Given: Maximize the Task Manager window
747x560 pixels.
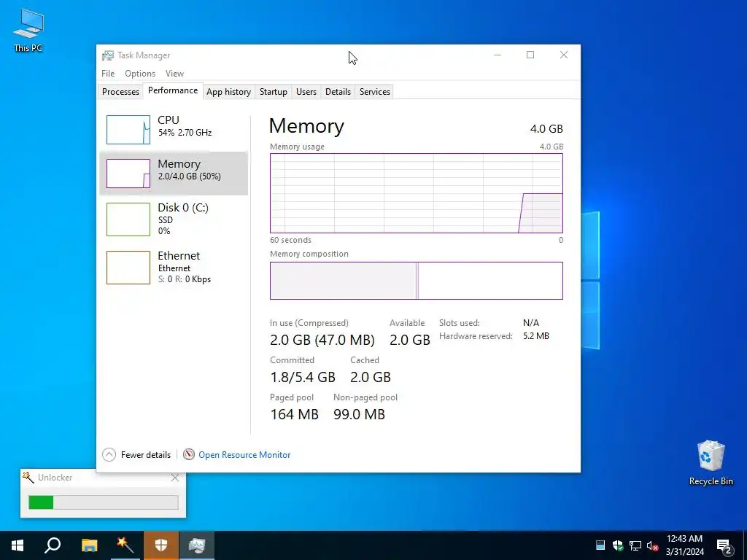Looking at the screenshot, I should point(530,55).
